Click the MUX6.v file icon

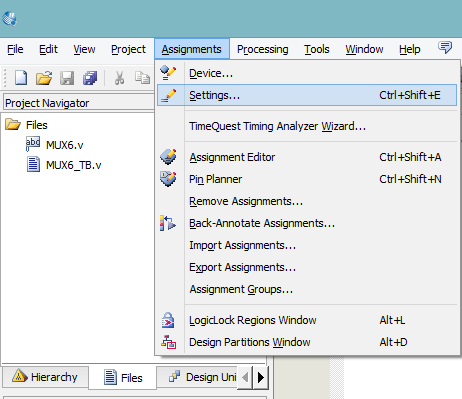point(33,144)
